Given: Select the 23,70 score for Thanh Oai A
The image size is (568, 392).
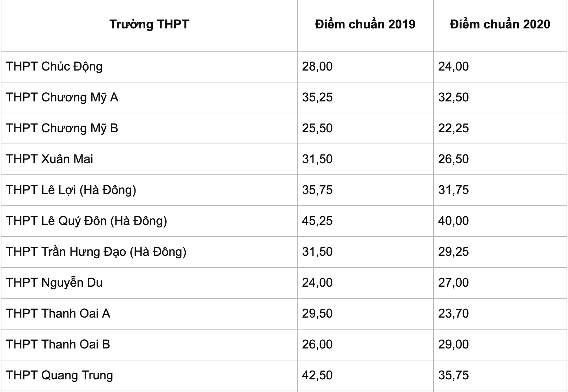Looking at the screenshot, I should pos(454,313).
